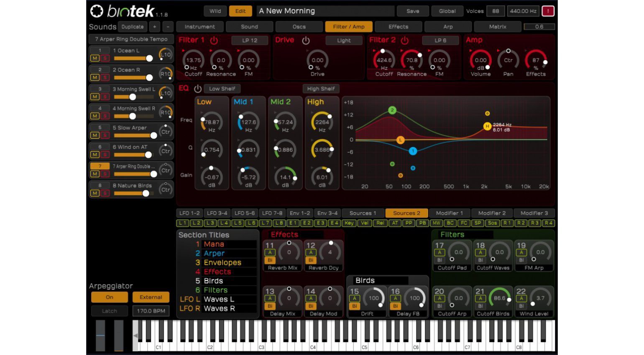
Task: Adjust the 1 Ocean L volume slider
Action: click(133, 58)
